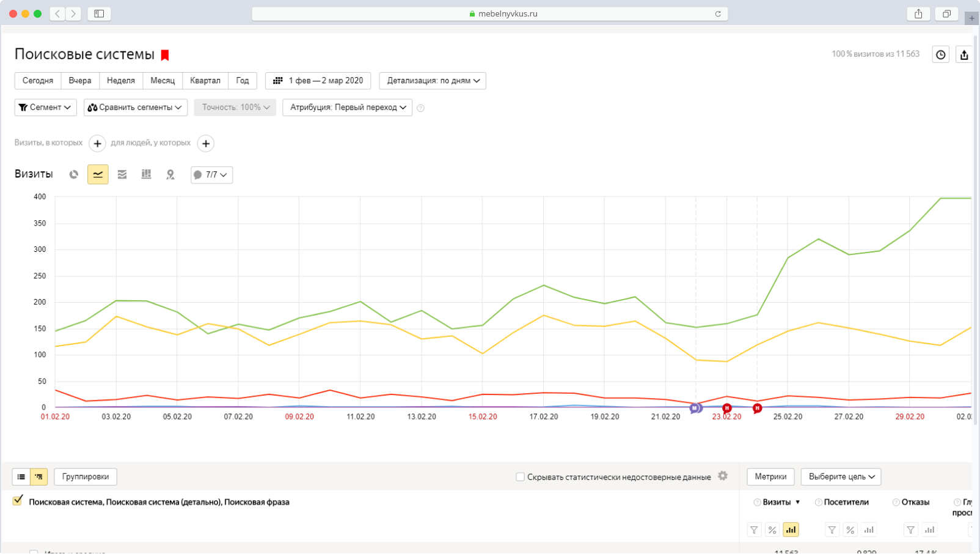This screenshot has width=980, height=554.
Task: Open the report export icon
Action: pyautogui.click(x=964, y=54)
